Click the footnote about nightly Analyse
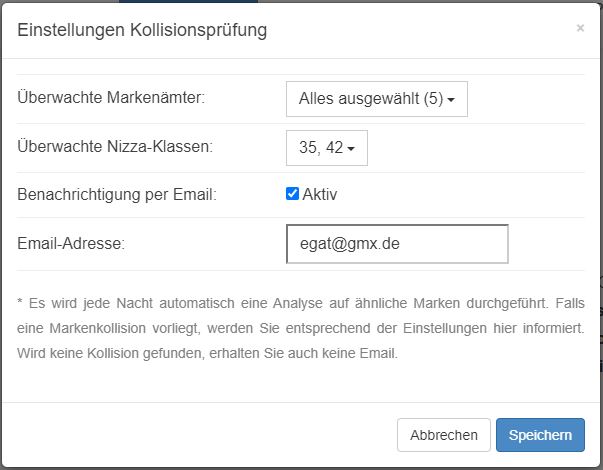 tap(301, 328)
